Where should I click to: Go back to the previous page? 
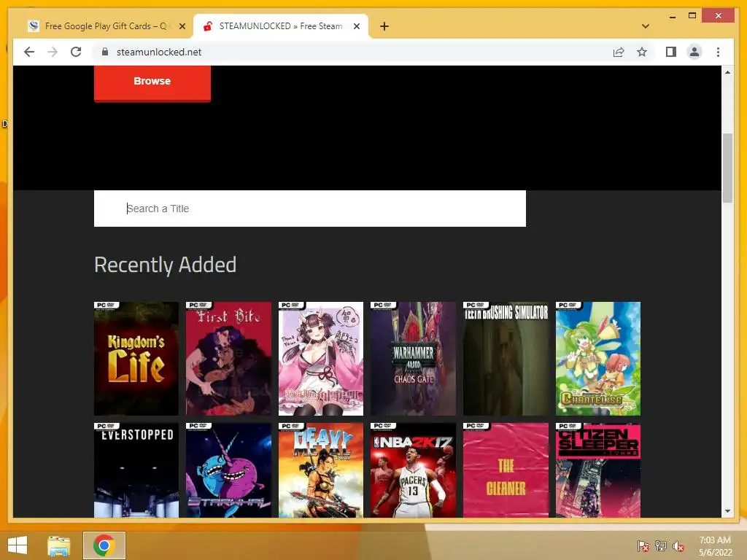point(29,52)
